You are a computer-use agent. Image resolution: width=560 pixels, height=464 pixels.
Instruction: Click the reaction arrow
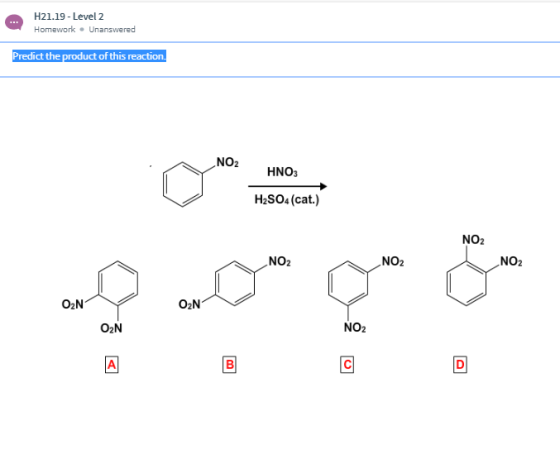[288, 186]
